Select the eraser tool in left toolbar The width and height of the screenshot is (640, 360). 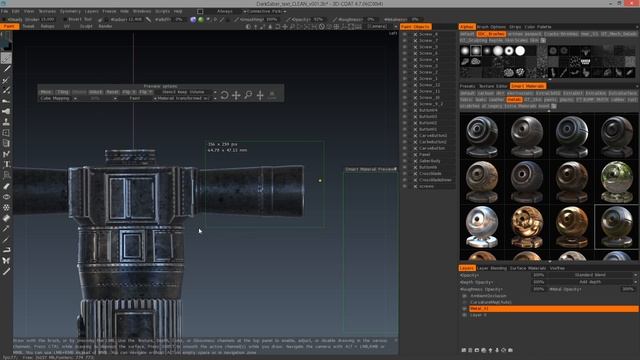point(6,218)
